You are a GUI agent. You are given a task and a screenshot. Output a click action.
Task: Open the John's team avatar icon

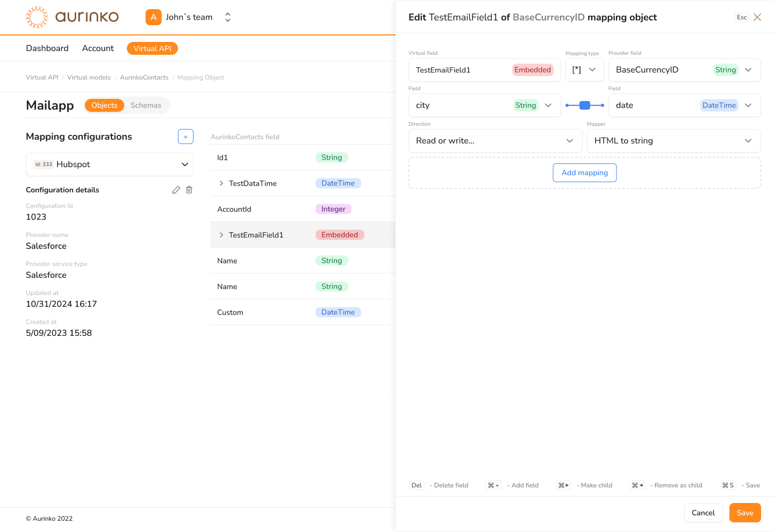coord(153,17)
